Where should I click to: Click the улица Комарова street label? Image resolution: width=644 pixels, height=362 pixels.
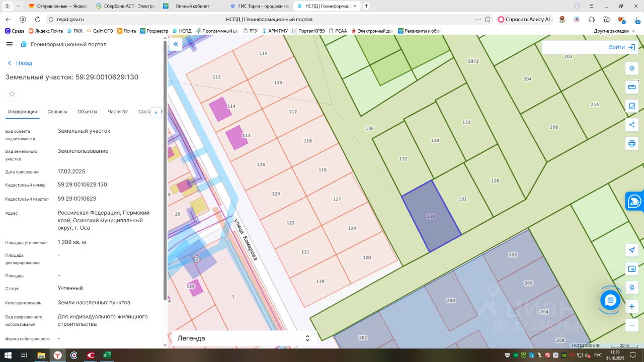pos(246,239)
